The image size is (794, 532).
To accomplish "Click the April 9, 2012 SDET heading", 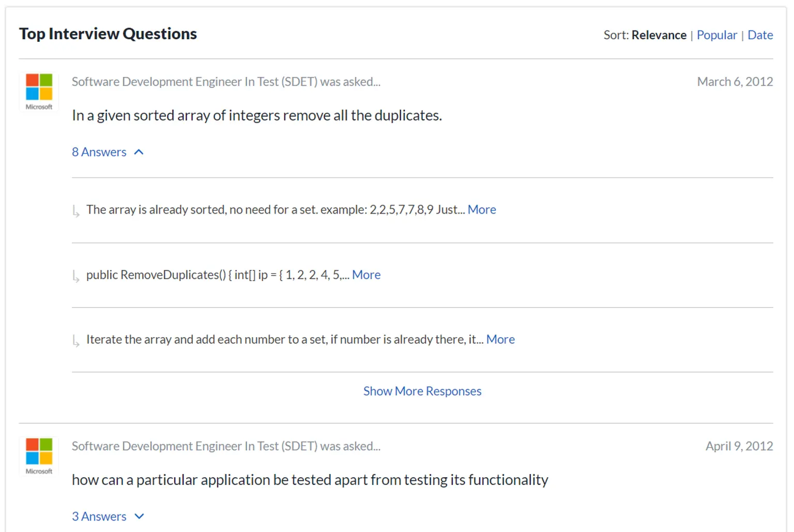I will (x=226, y=446).
